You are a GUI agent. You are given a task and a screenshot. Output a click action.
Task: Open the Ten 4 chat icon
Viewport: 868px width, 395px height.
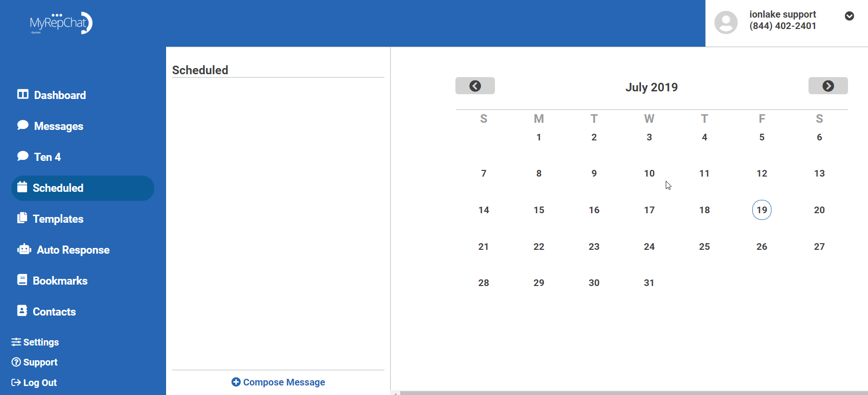coord(22,156)
